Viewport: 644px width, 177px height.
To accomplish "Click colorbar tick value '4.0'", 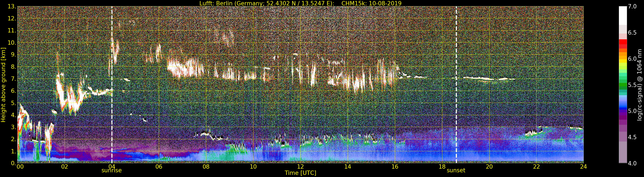I will tap(632, 163).
